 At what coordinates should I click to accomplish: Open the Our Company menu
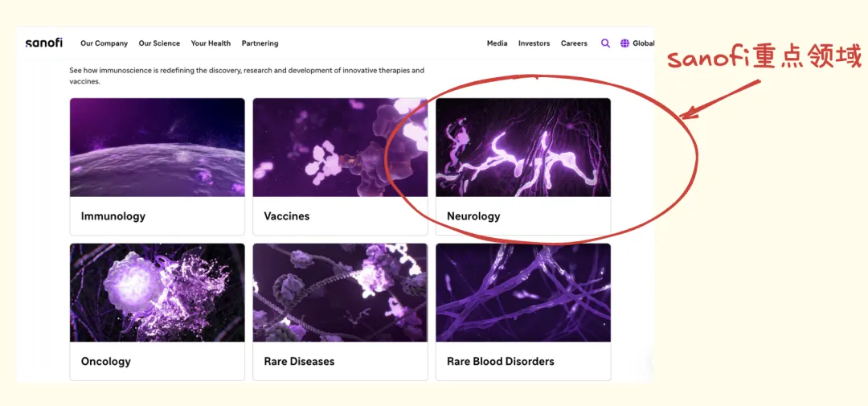coord(105,43)
